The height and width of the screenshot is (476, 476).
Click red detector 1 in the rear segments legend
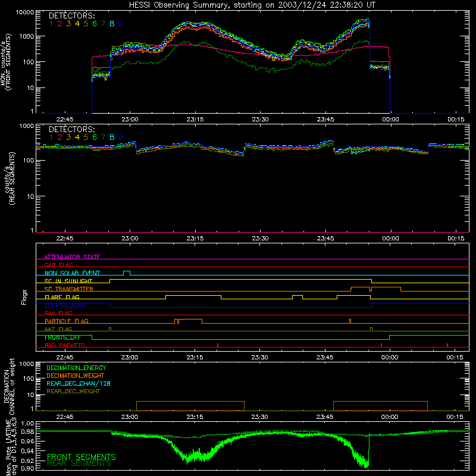click(51, 137)
